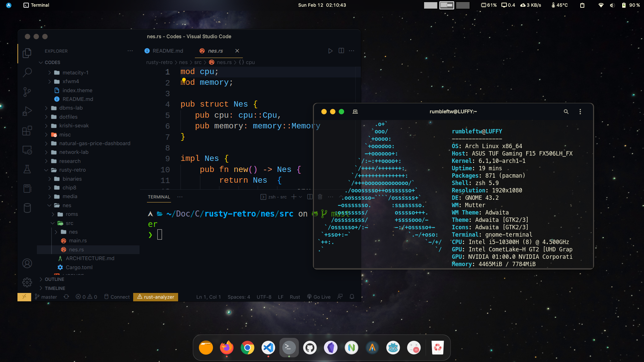Expand the OUTLINE section
This screenshot has width=644, height=362.
(54, 279)
